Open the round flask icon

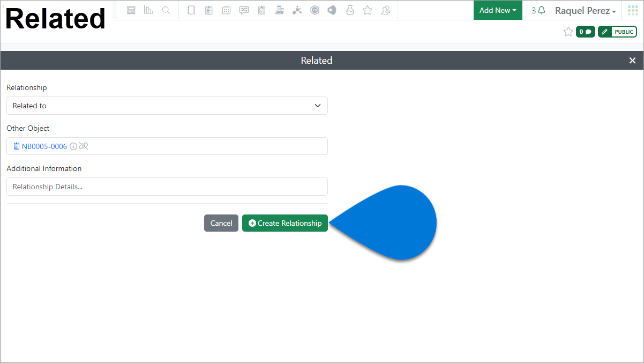[x=350, y=10]
